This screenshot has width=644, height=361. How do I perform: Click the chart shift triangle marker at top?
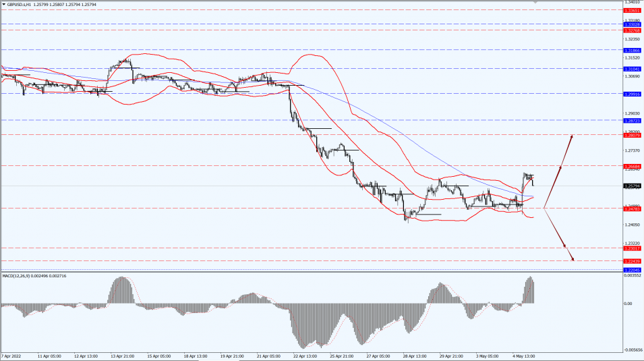[535, 2]
